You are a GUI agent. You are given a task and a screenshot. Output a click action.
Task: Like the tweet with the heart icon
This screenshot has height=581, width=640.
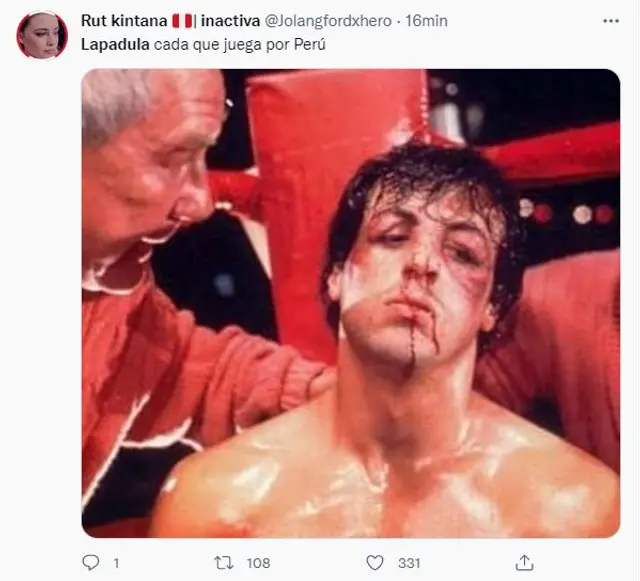click(375, 563)
